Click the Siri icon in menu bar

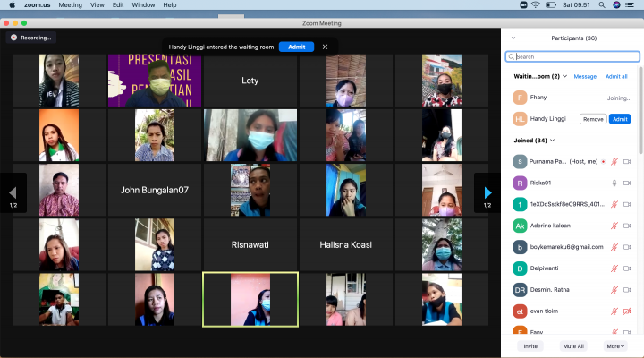616,5
